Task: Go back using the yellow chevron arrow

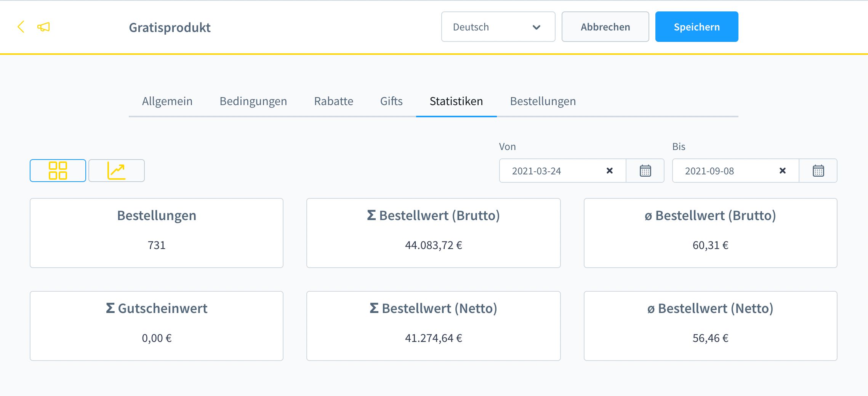Action: point(21,27)
